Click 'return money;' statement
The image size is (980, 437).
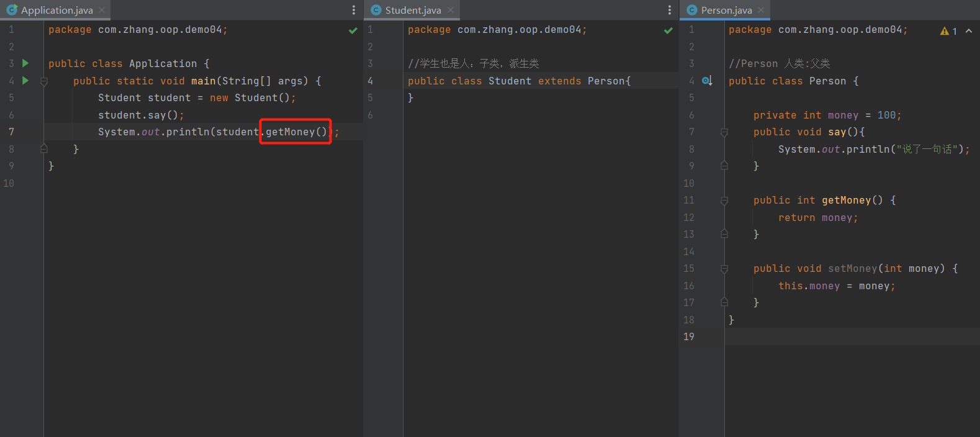818,217
